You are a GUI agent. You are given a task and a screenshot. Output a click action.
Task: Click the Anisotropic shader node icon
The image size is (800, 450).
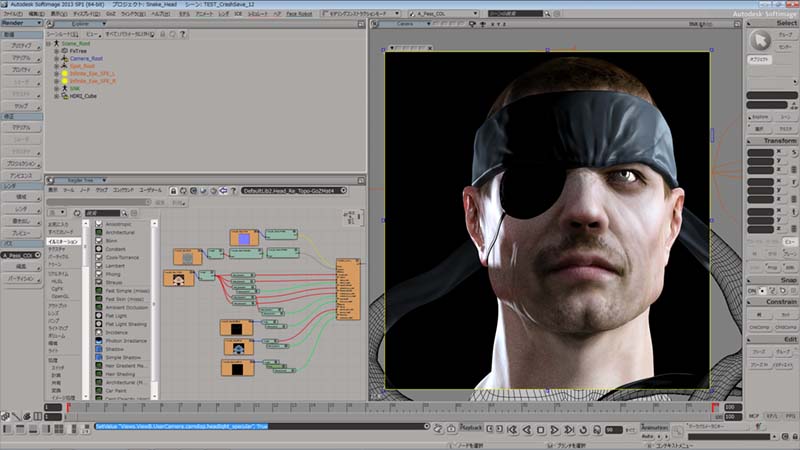(99, 224)
